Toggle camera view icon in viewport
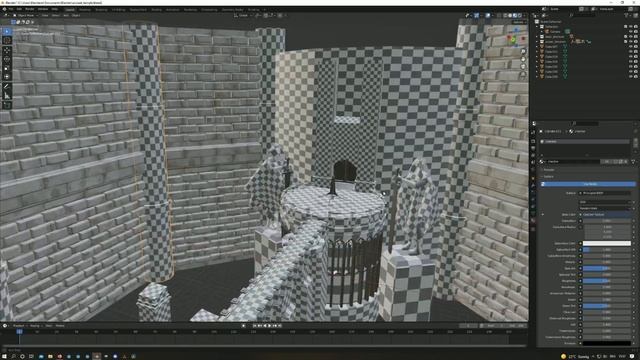 [523, 67]
